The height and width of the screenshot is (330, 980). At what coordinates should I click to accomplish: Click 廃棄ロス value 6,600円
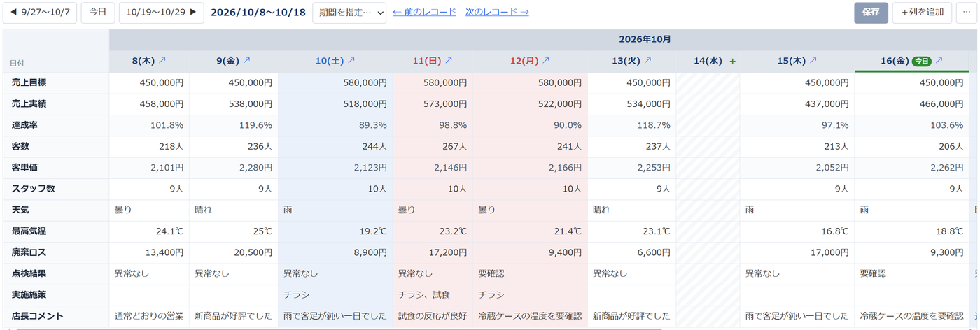pyautogui.click(x=631, y=252)
